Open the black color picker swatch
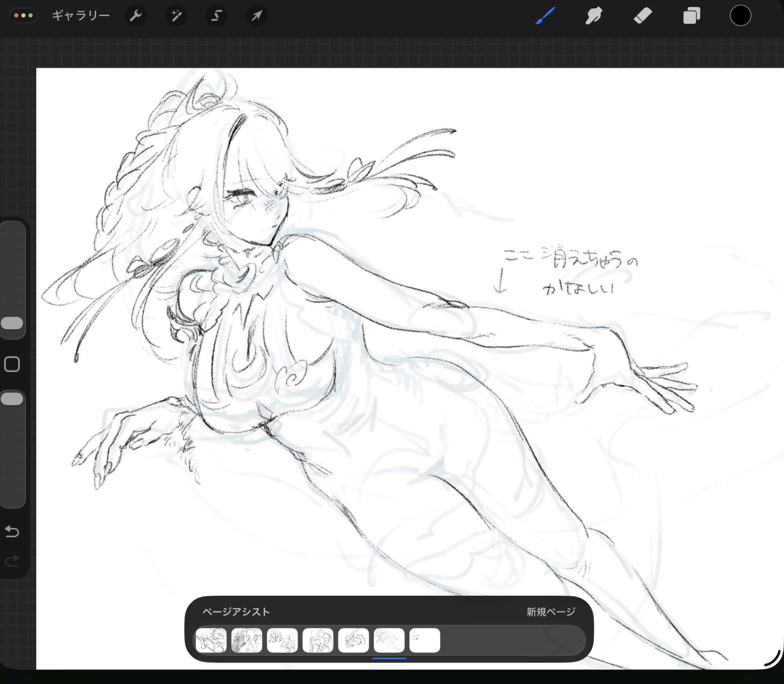784x684 pixels. (740, 16)
